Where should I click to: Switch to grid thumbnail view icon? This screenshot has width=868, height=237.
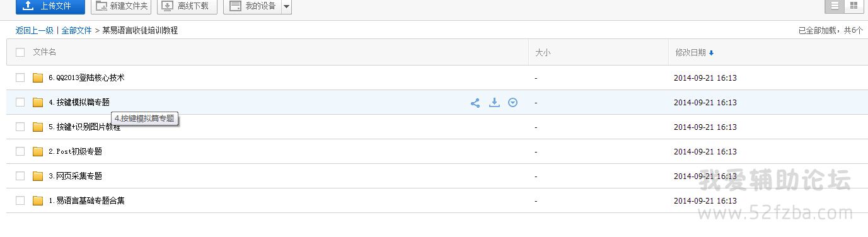854,6
